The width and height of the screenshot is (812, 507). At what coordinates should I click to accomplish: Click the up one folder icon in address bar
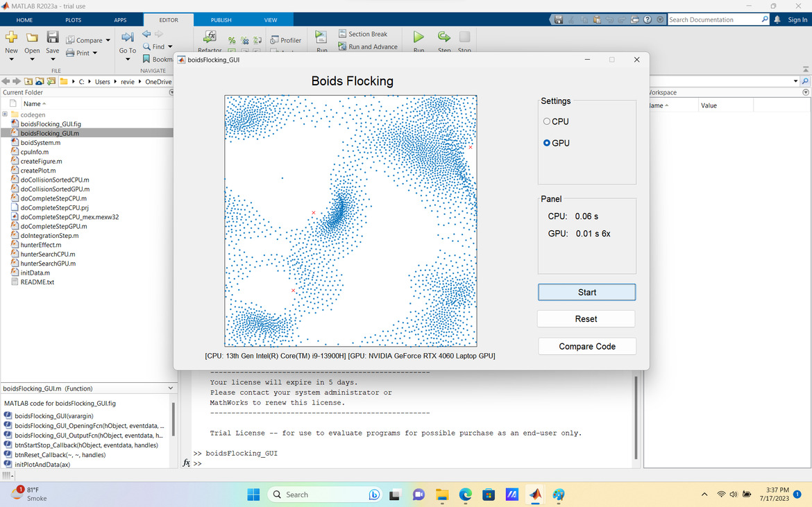(28, 81)
